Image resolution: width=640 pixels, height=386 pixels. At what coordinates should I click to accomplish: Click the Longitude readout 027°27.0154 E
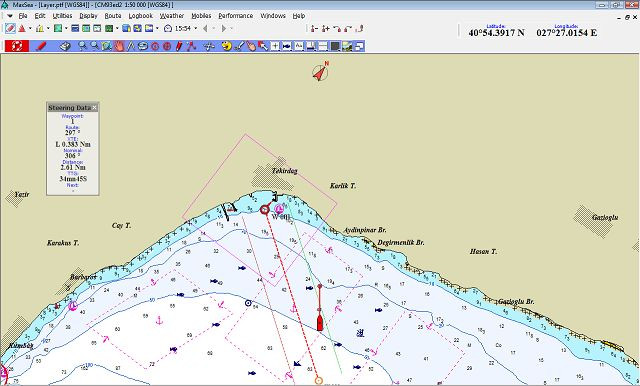coord(567,33)
